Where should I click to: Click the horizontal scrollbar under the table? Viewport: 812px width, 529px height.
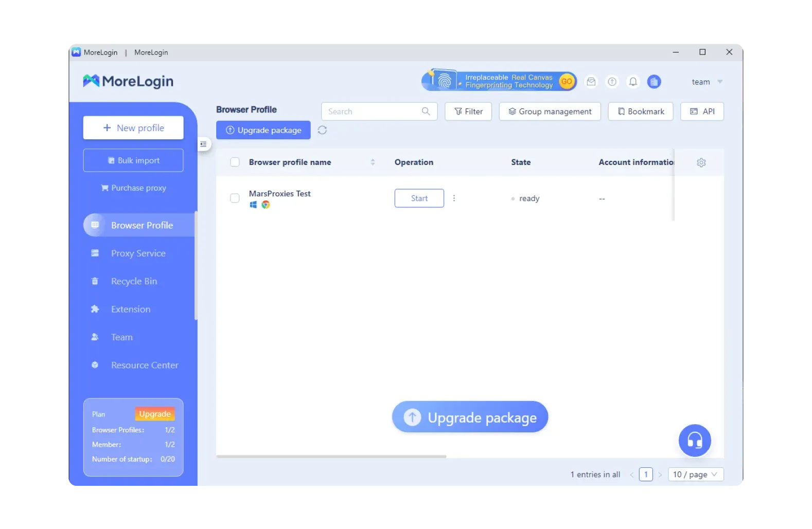click(x=331, y=457)
